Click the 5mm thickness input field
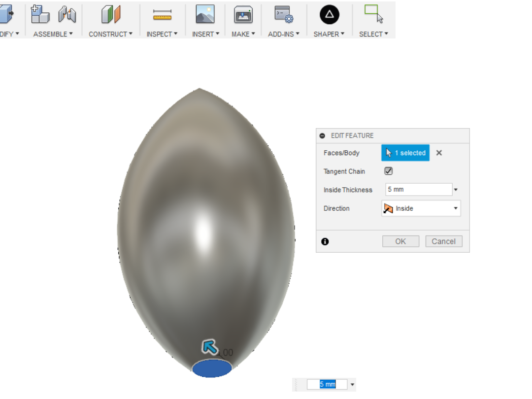The height and width of the screenshot is (399, 532). 416,189
